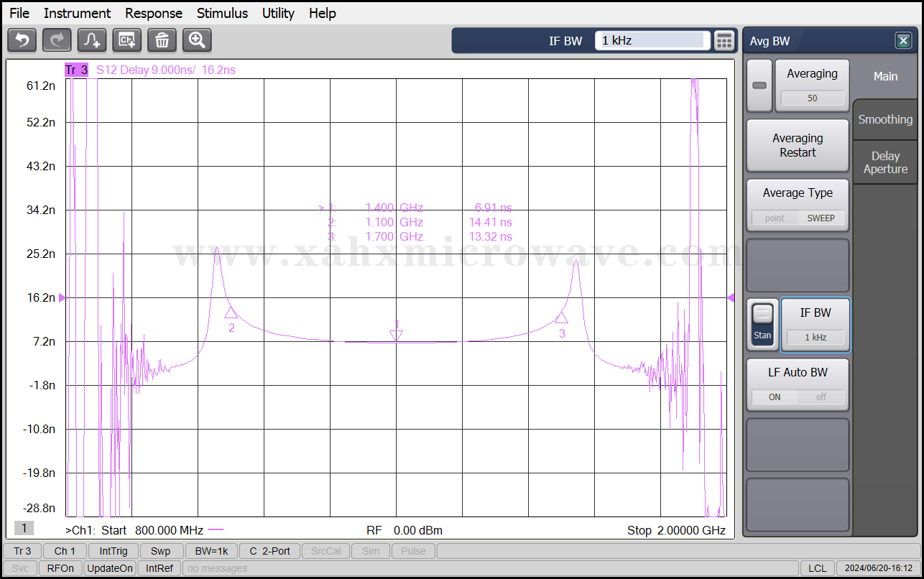This screenshot has height=579, width=924.
Task: Select marker 3 triangle on trace
Action: click(561, 317)
